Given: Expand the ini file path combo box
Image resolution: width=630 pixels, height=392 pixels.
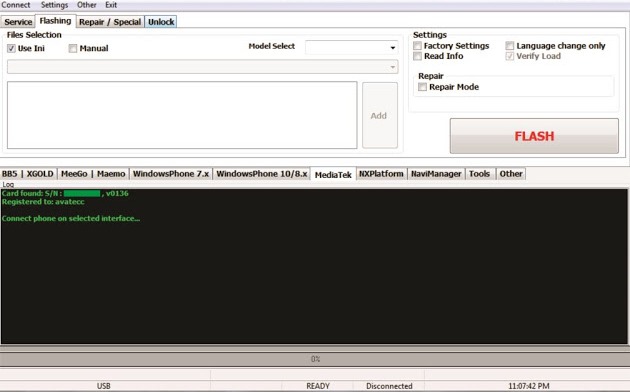Looking at the screenshot, I should tap(202, 67).
